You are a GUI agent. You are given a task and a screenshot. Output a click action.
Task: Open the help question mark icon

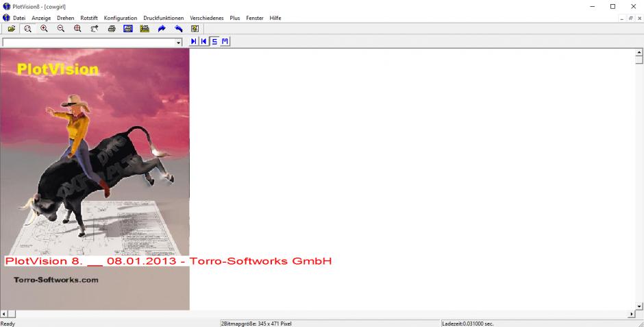click(195, 29)
